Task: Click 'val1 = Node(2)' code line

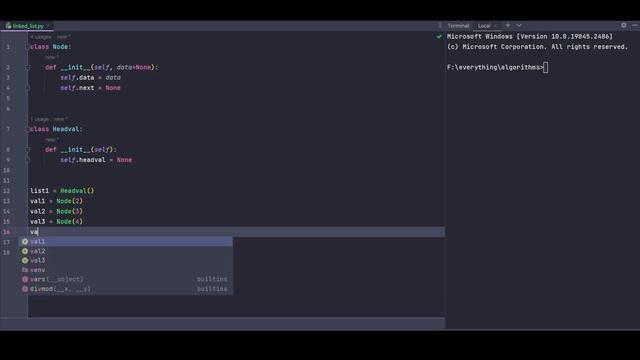Action: [56, 201]
